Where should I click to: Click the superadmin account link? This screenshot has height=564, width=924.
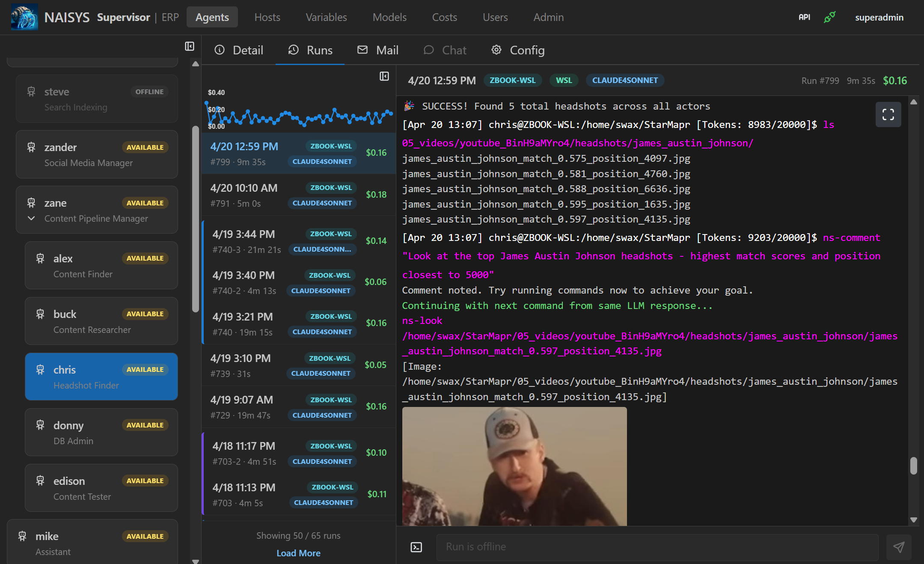pos(879,17)
